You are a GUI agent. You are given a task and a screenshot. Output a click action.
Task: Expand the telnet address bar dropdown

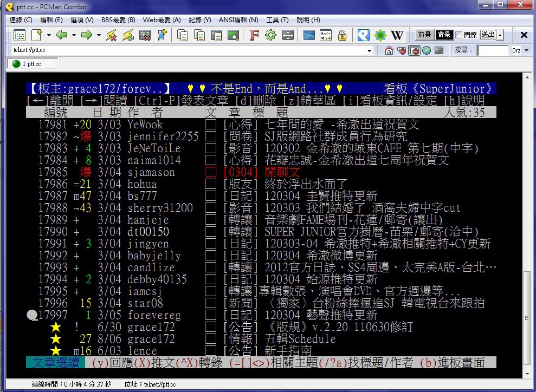370,50
